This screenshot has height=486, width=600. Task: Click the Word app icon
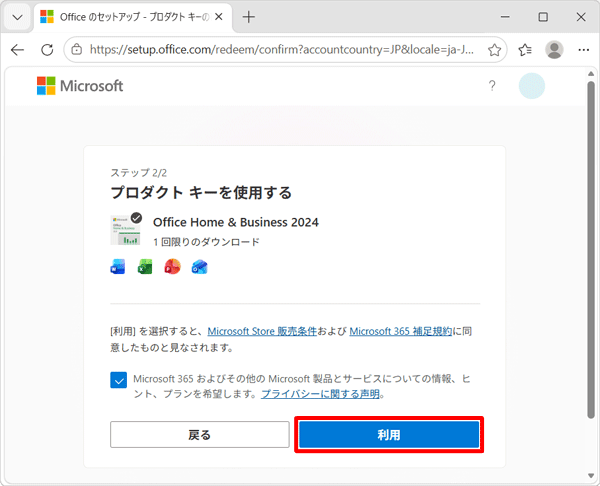(118, 267)
